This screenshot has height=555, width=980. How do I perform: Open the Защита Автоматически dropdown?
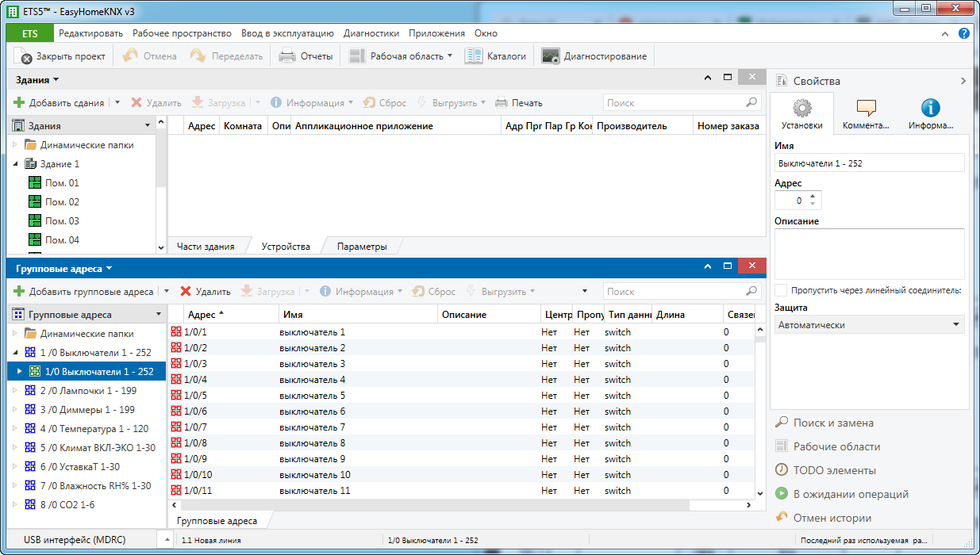[869, 325]
